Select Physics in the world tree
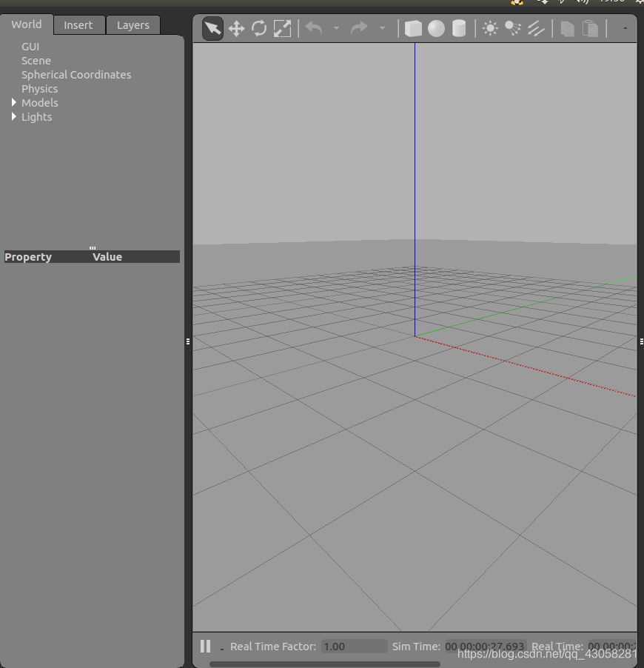The height and width of the screenshot is (668, 644). point(40,89)
